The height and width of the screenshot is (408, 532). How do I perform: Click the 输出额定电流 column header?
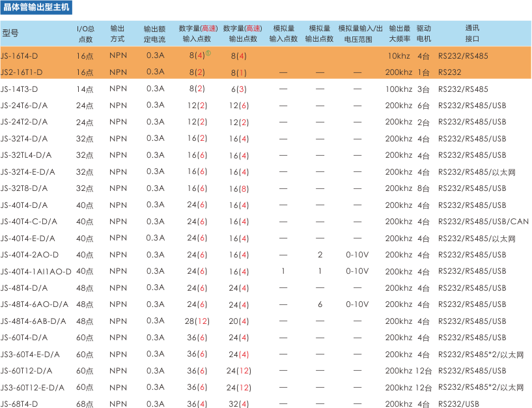(x=154, y=34)
